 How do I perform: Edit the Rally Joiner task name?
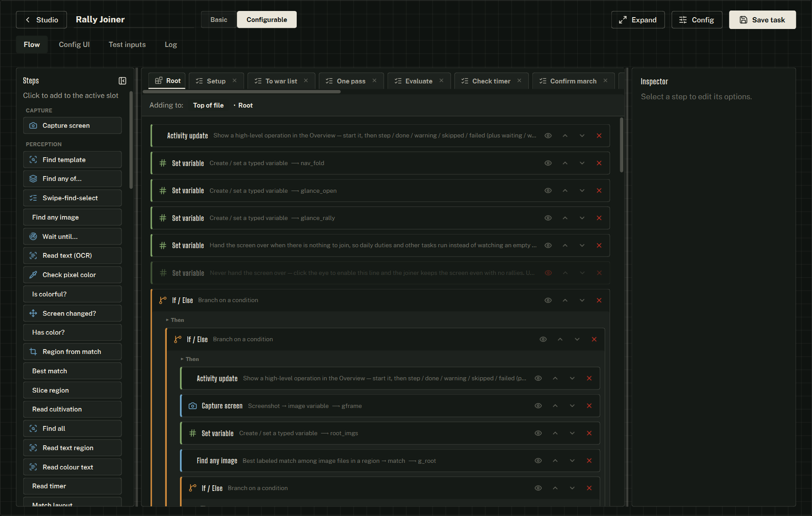pyautogui.click(x=134, y=20)
